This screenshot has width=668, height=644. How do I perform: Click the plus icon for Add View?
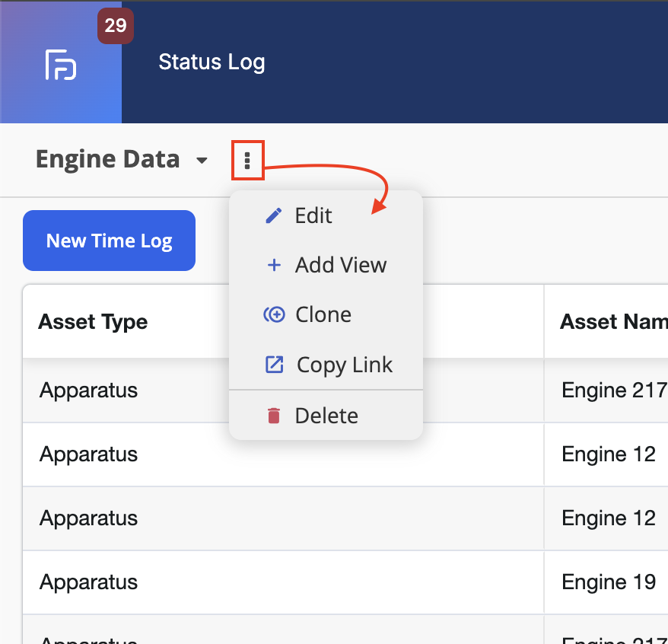[x=274, y=265]
